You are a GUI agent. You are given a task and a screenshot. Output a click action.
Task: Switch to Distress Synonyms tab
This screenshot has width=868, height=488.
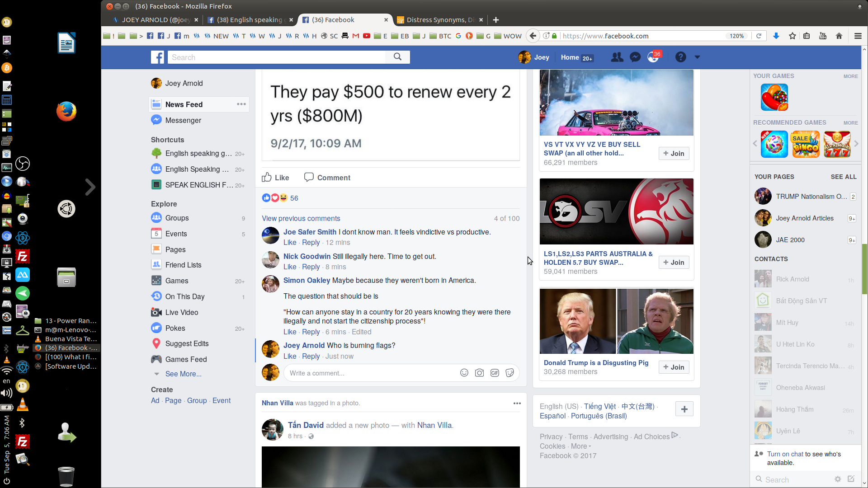tap(439, 19)
